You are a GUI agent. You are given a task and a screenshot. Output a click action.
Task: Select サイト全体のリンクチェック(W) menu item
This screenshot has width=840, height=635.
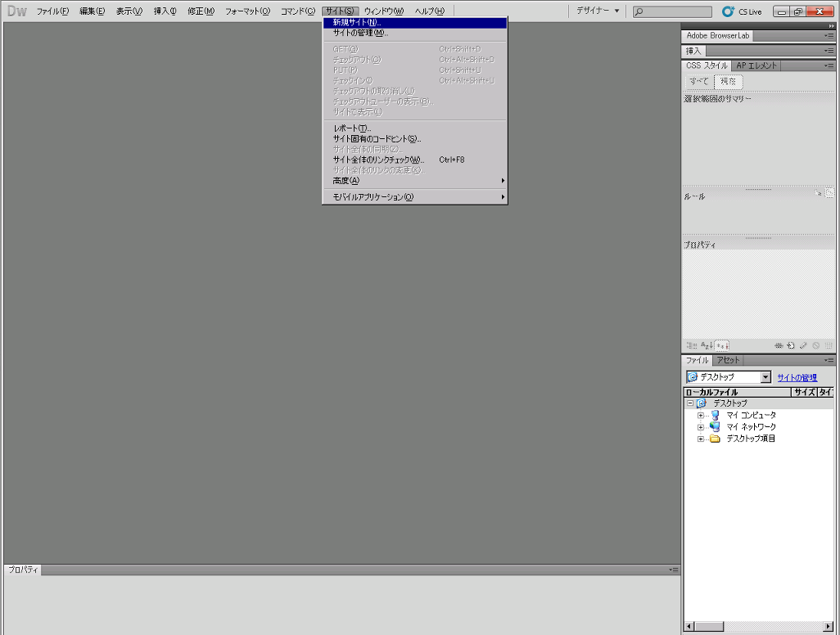[414, 160]
